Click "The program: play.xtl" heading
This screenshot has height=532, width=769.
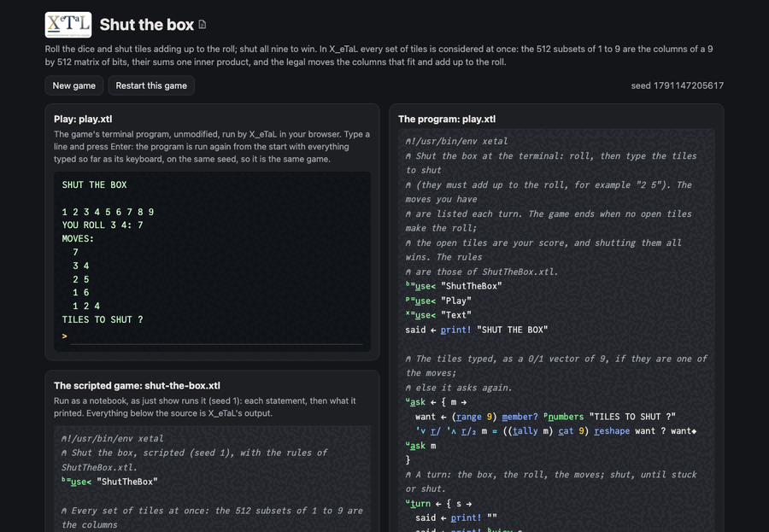click(x=447, y=120)
